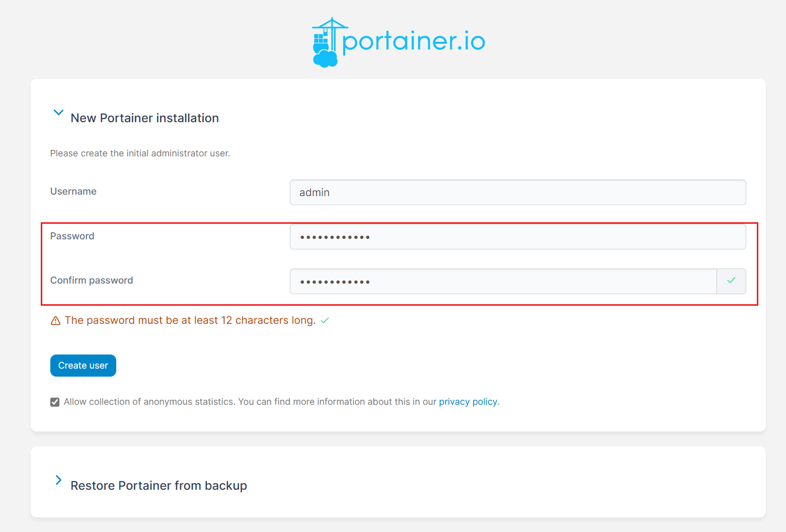786x532 pixels.
Task: Click green checkmark inside Confirm password field
Action: (x=731, y=281)
